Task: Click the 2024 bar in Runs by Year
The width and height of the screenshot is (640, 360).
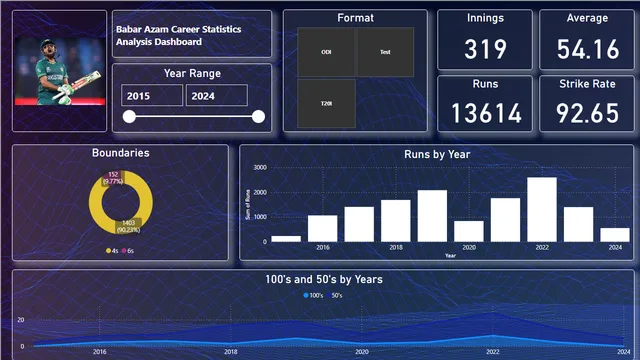Action: pos(615,235)
